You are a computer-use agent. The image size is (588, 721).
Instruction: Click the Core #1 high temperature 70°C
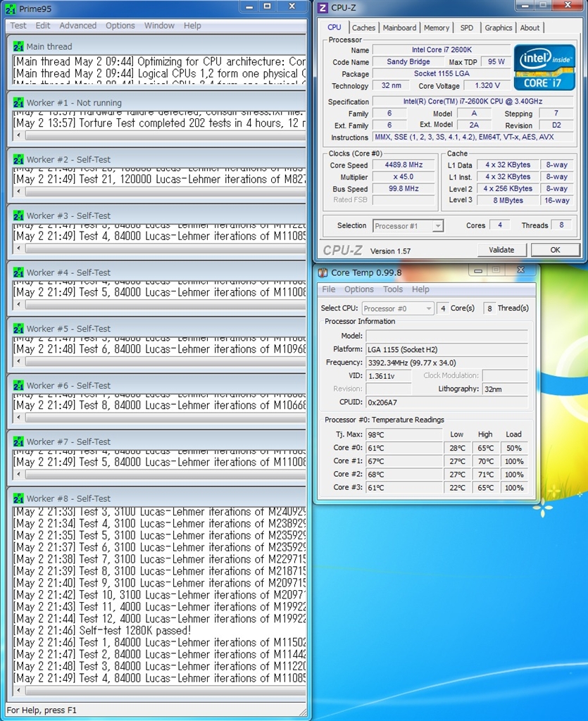coord(485,461)
